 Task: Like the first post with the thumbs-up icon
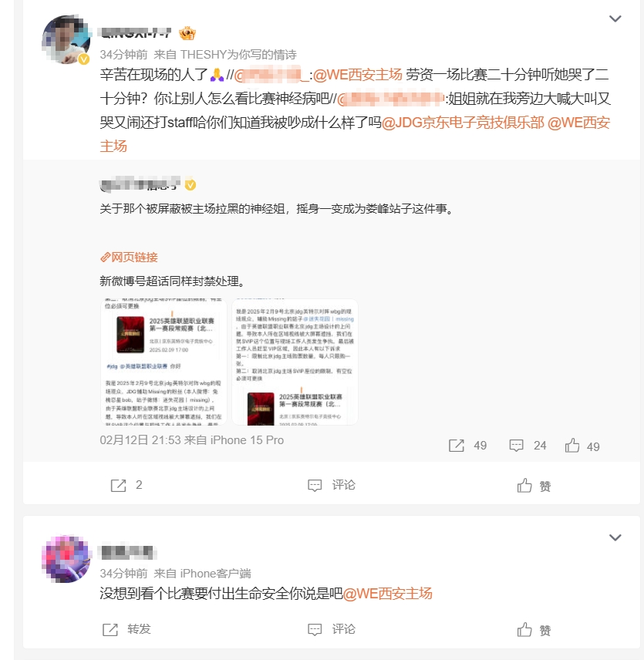(x=524, y=485)
